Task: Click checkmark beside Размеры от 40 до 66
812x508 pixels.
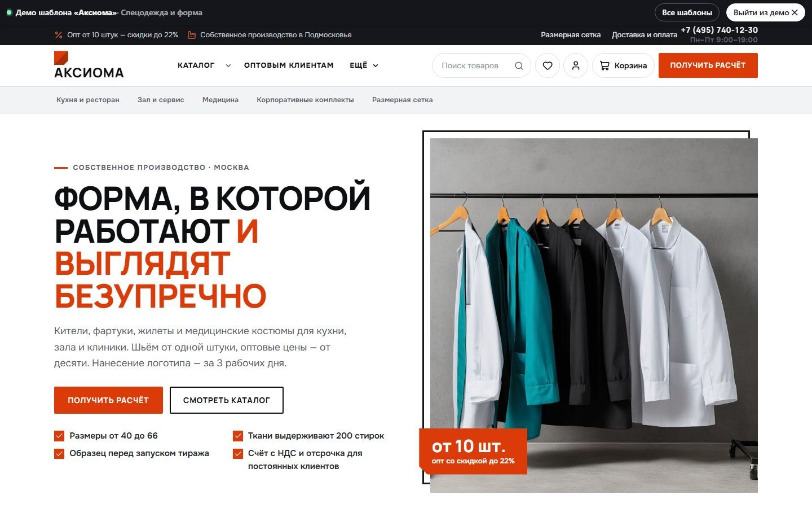Action: (59, 436)
